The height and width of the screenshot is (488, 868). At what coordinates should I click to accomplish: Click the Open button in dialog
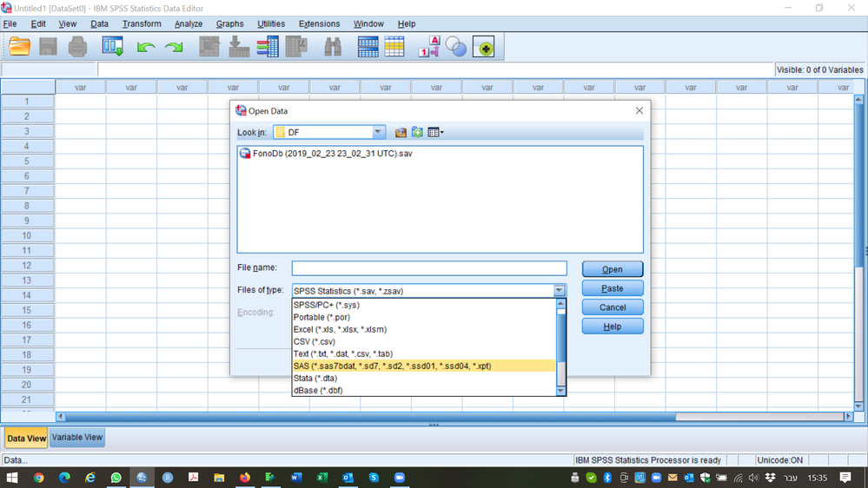click(x=613, y=269)
